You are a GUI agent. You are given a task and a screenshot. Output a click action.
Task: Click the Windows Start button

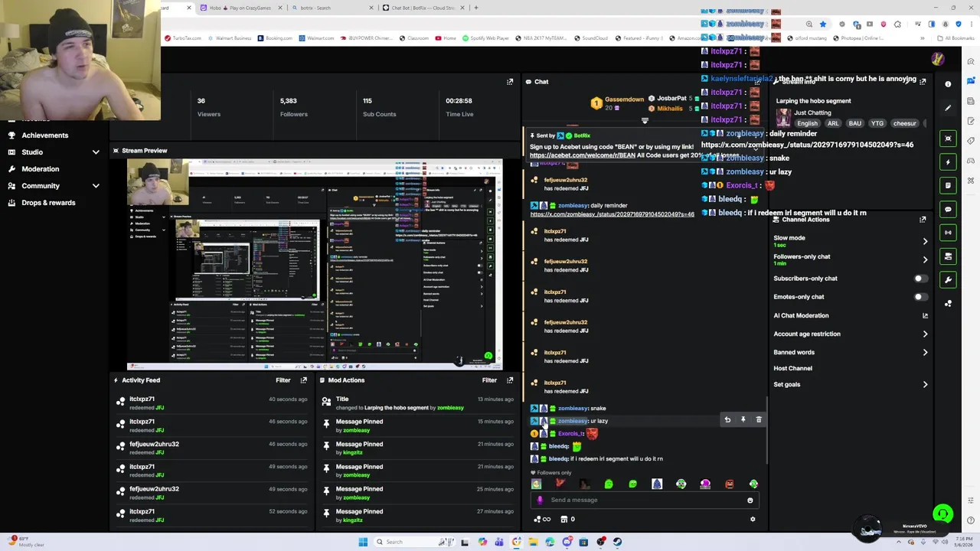[x=363, y=542]
